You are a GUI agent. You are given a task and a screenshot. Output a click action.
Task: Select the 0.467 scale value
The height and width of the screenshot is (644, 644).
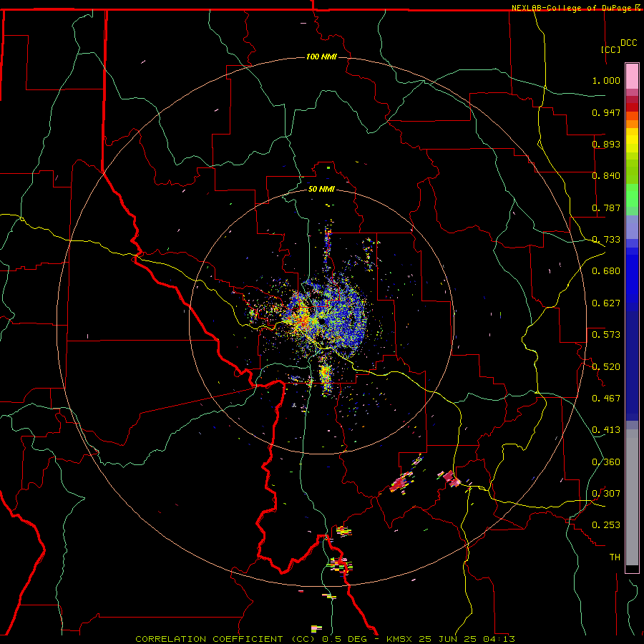[x=606, y=399]
